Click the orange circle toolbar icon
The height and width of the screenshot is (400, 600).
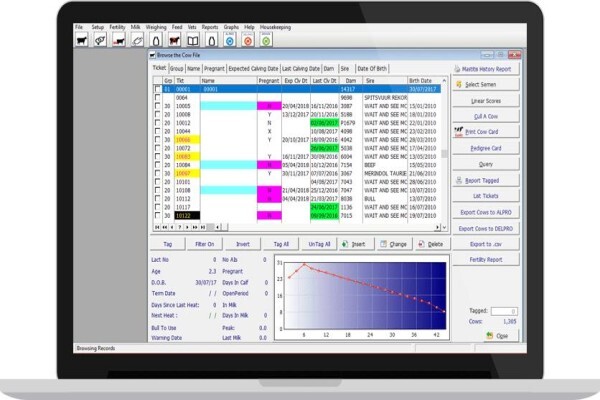(x=248, y=40)
